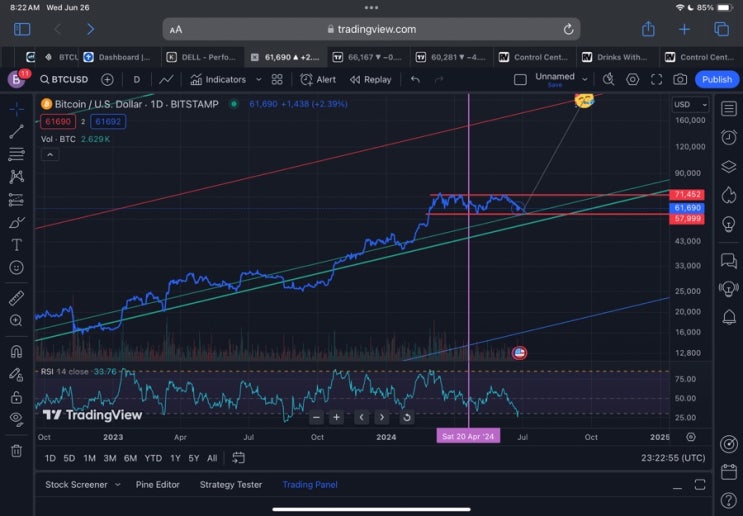Click the trash remove objects icon
This screenshot has height=516, width=743.
17,450
